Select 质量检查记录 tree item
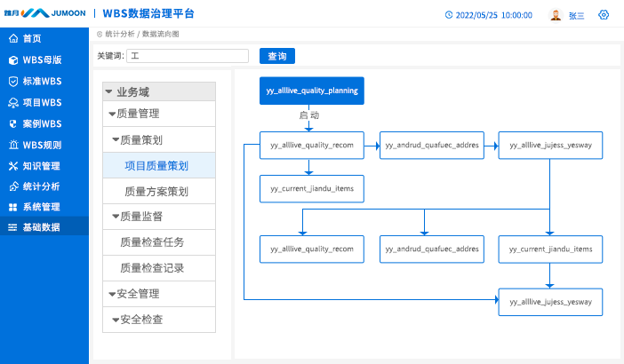The height and width of the screenshot is (364, 624). tap(159, 268)
